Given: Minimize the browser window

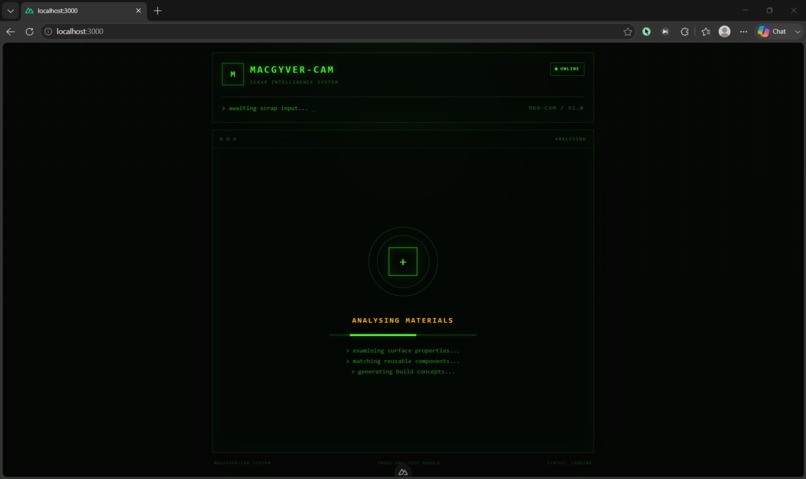Looking at the screenshot, I should click(745, 10).
